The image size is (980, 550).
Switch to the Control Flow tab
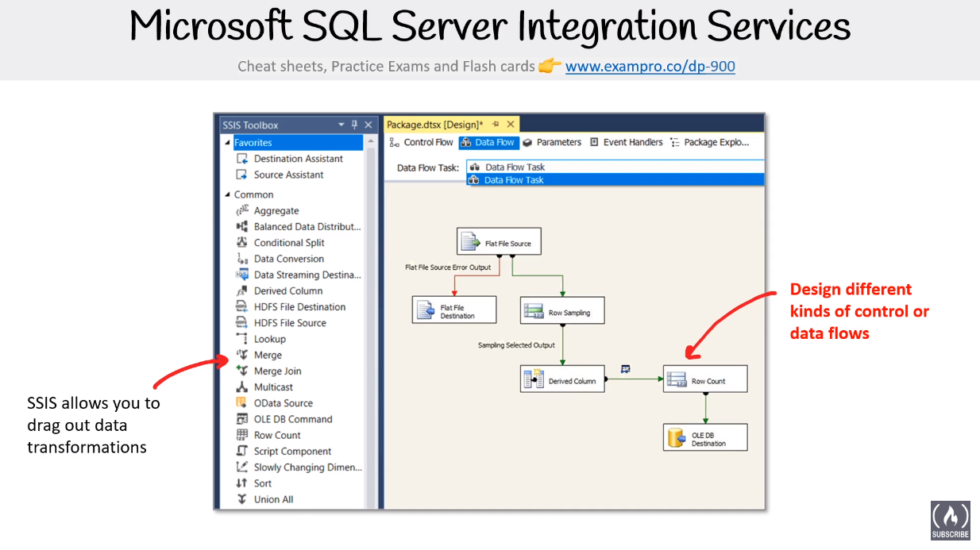pyautogui.click(x=421, y=142)
